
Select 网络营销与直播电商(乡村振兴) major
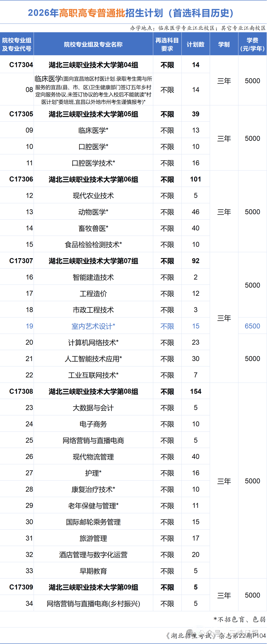(x=93, y=604)
